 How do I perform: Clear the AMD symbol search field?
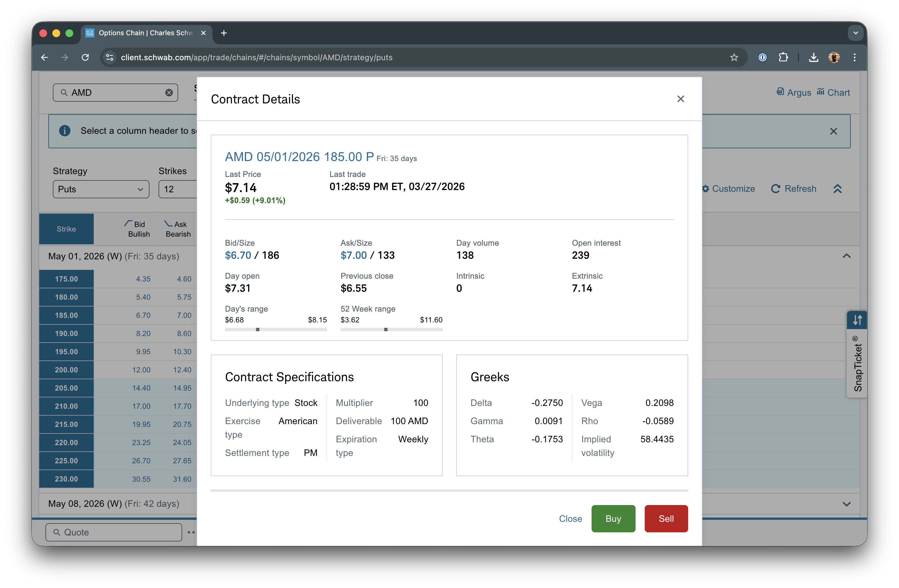(x=169, y=93)
